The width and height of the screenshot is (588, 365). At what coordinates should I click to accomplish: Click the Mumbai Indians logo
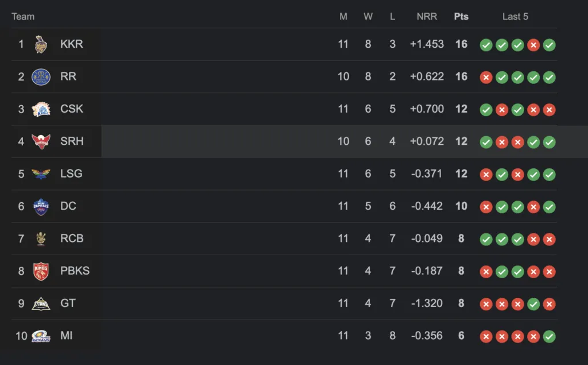pos(41,336)
